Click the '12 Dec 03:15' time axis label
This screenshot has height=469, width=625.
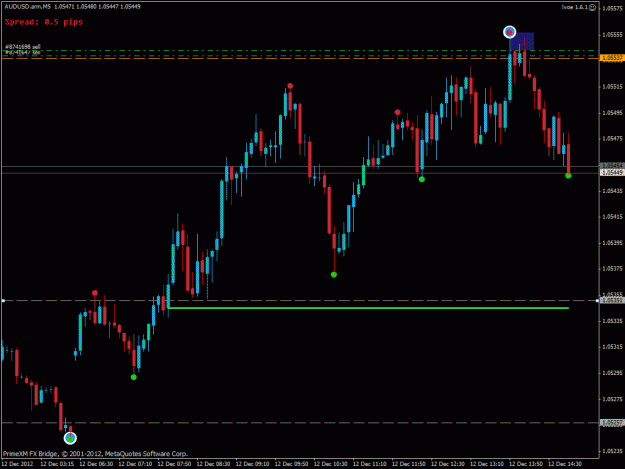point(57,464)
